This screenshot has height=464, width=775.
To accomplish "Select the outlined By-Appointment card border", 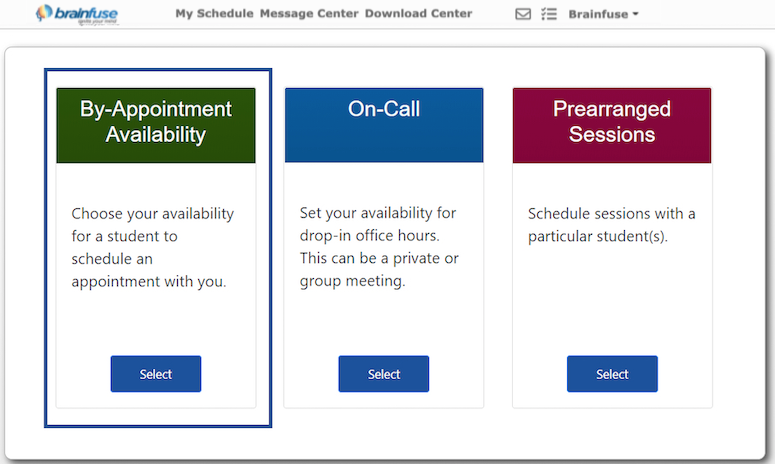I will click(x=48, y=248).
